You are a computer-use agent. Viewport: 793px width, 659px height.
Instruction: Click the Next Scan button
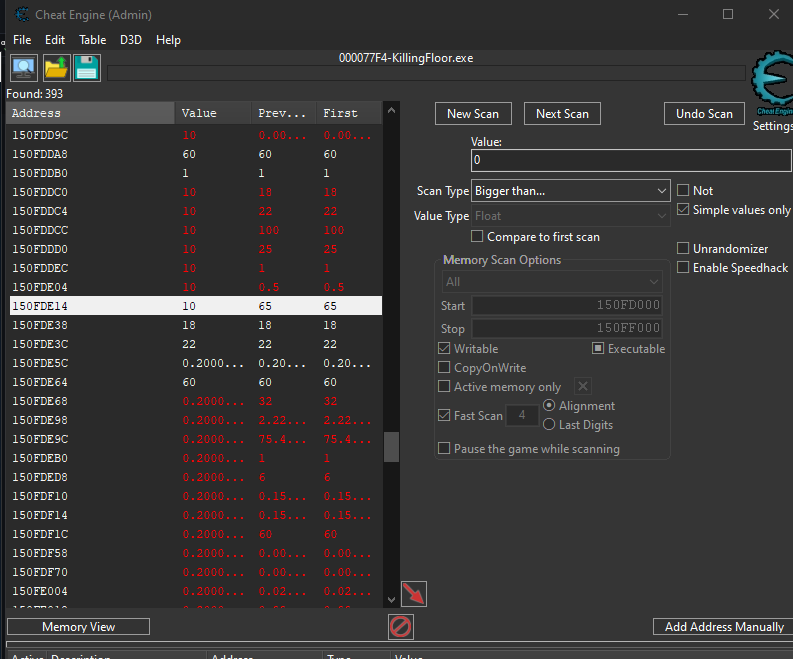562,114
